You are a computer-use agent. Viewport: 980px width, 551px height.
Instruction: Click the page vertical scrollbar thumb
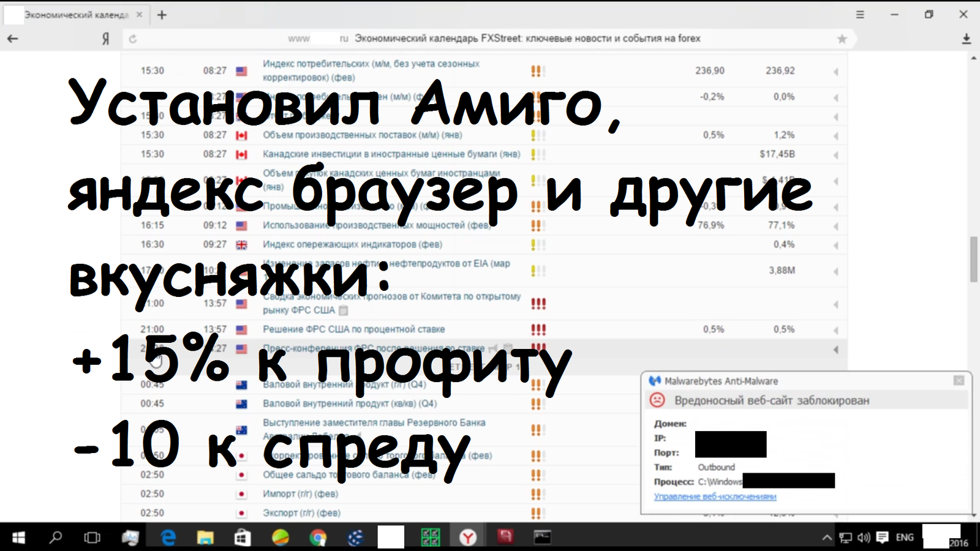click(974, 259)
